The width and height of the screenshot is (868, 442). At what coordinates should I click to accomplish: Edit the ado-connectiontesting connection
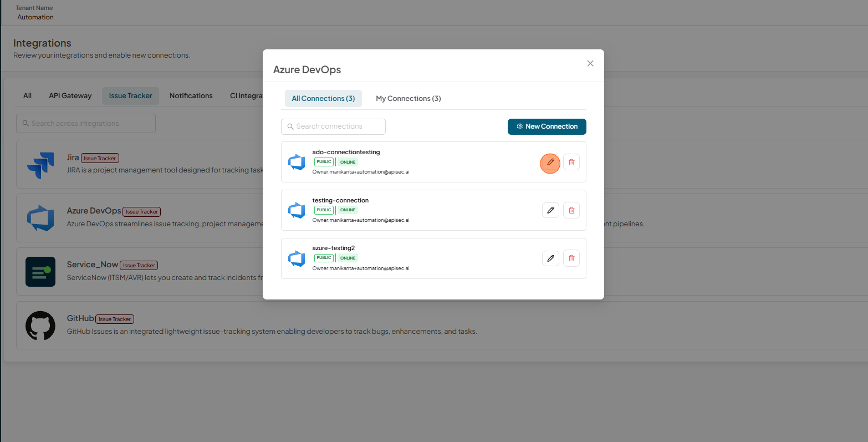[x=550, y=162]
